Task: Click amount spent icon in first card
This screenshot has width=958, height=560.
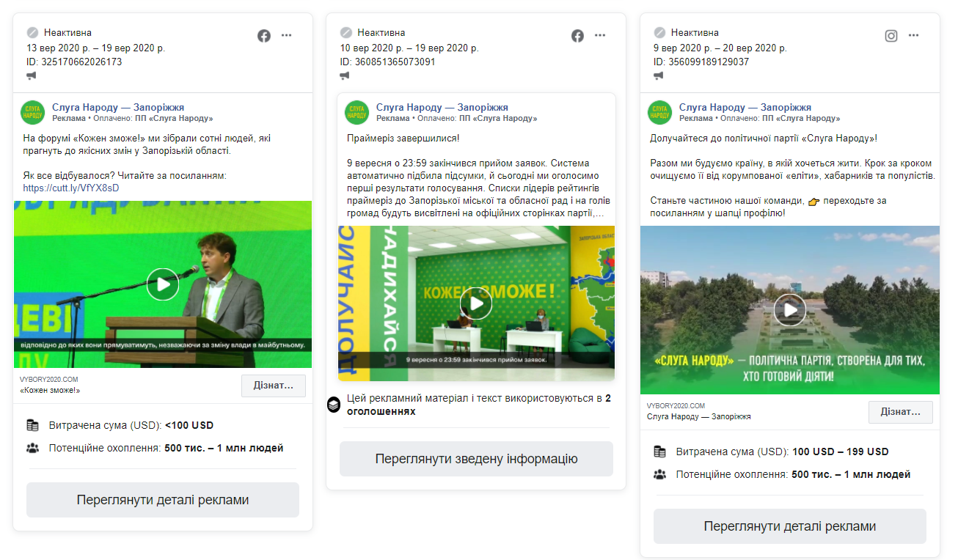Action: [x=32, y=425]
